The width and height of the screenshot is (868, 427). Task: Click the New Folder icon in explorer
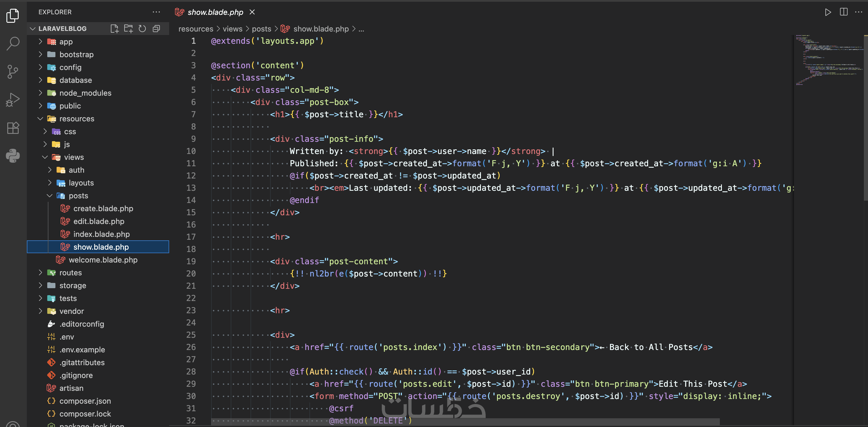(x=128, y=29)
